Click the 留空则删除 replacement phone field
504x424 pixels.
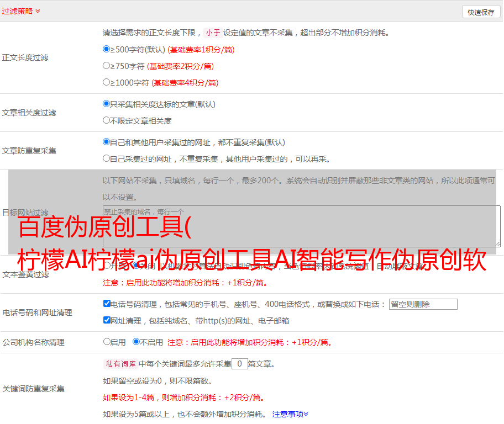click(423, 304)
